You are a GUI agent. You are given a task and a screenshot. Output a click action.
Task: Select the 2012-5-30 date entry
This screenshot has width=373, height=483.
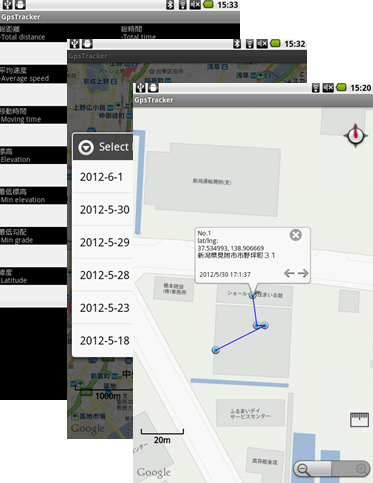103,209
